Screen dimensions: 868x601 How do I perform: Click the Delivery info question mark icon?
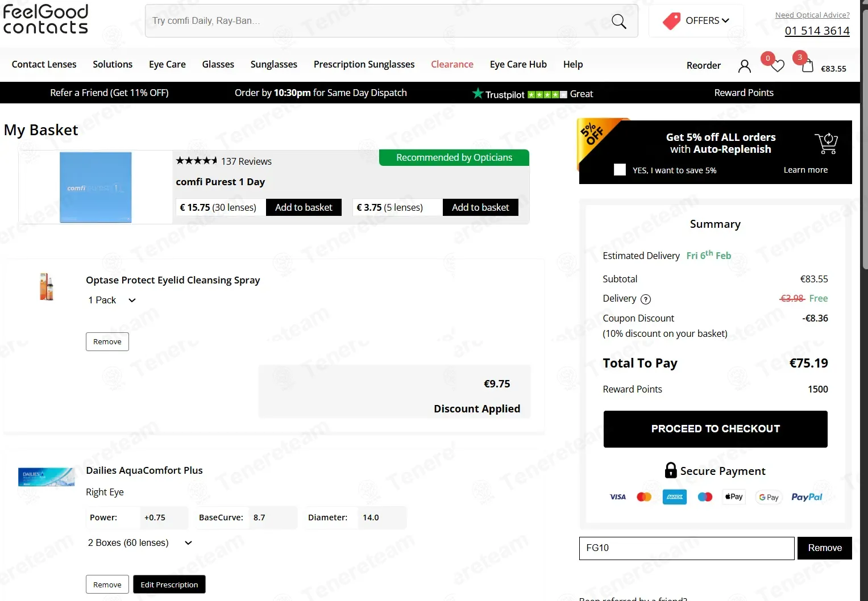point(646,299)
